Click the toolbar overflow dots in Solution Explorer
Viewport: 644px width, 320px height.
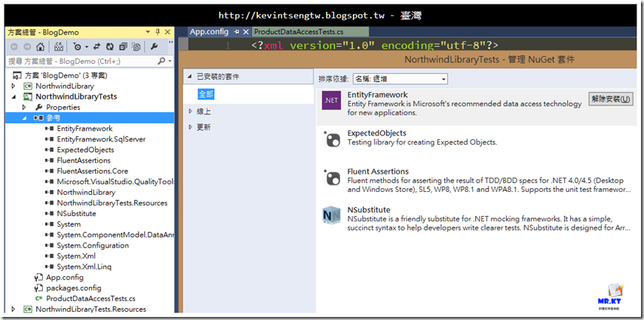(x=170, y=44)
